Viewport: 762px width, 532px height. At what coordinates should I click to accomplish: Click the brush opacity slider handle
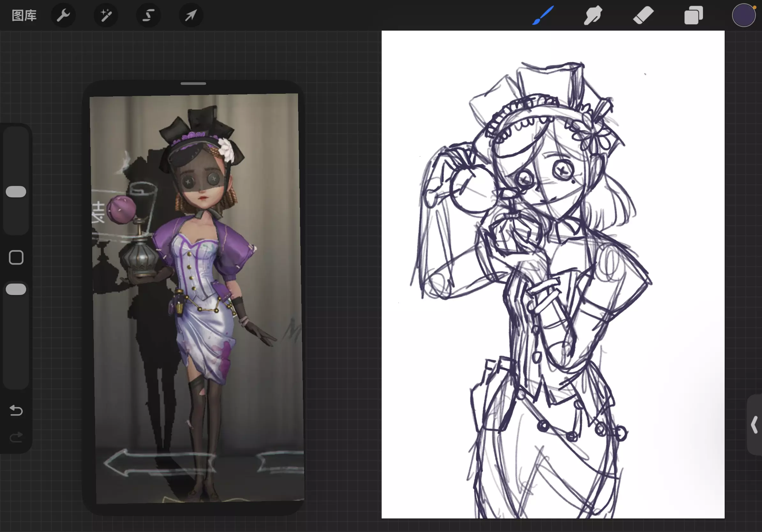[x=16, y=289]
